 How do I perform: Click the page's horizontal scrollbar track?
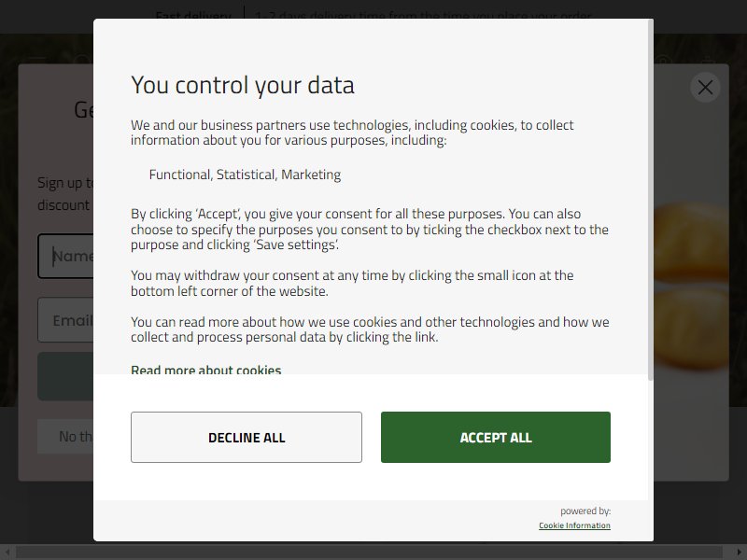(x=373, y=553)
